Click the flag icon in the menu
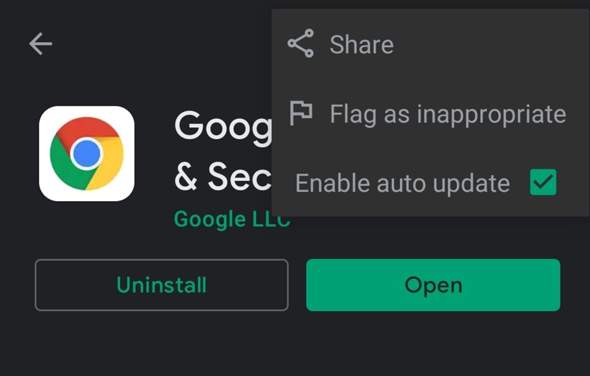The width and height of the screenshot is (590, 376). 301,113
